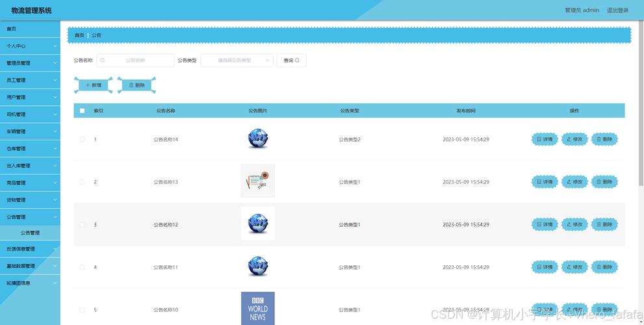The image size is (644, 325).
Task: Click the plus icon on 新增 button
Action: click(x=88, y=85)
